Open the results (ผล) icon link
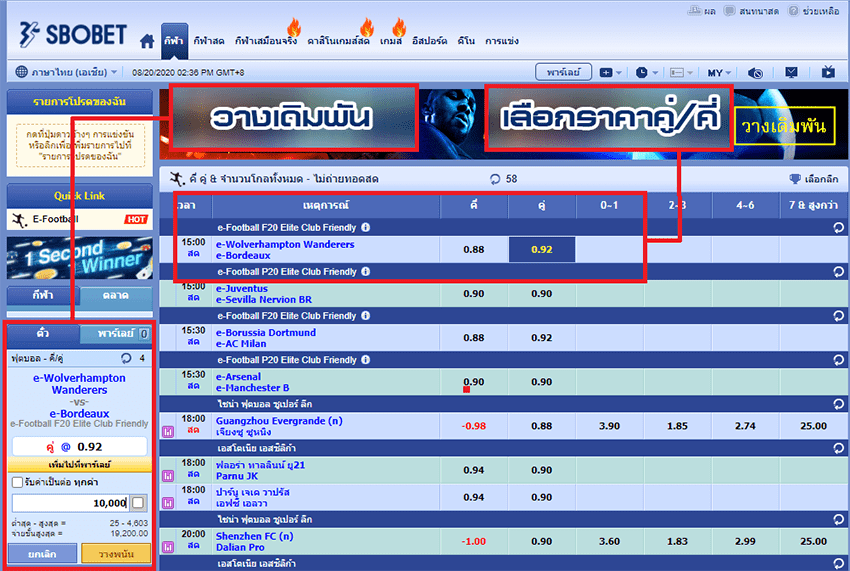This screenshot has width=850, height=571. coord(701,10)
